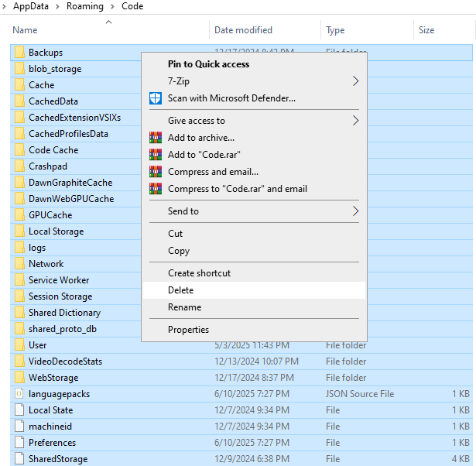The height and width of the screenshot is (466, 476).
Task: Click the WinRAR icon beside Compress and email
Action: point(155,172)
